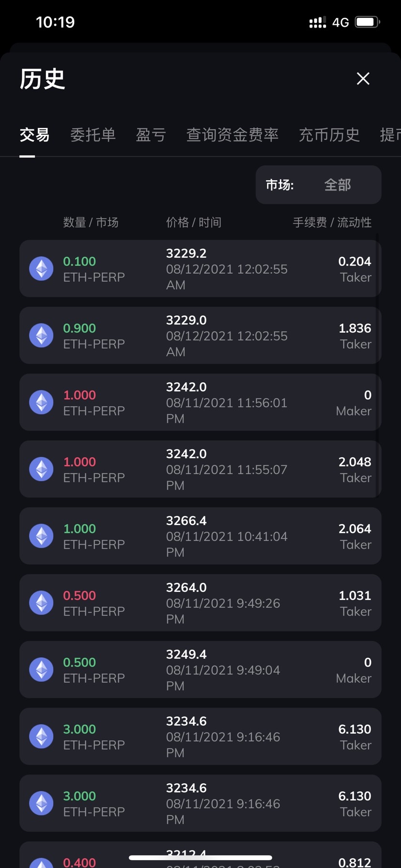This screenshot has width=401, height=868.
Task: Tap Ethereum icon of 11:56:01 PM trade
Action: click(42, 403)
